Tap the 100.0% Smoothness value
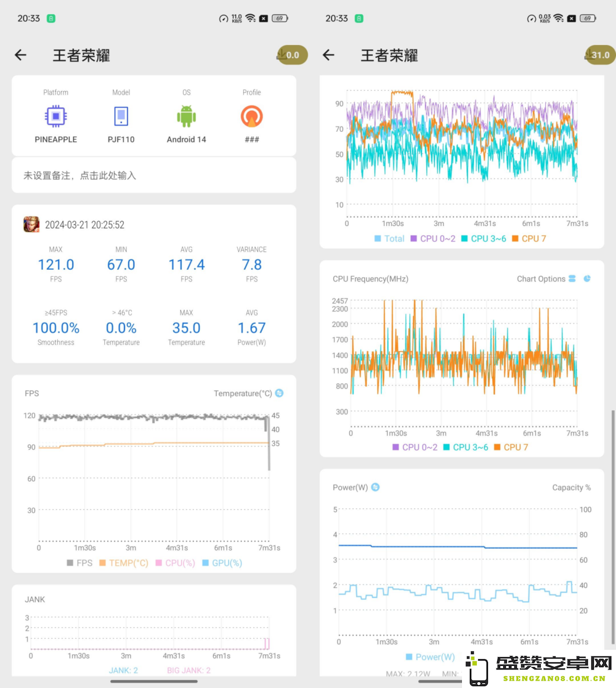616x688 pixels. pos(55,328)
